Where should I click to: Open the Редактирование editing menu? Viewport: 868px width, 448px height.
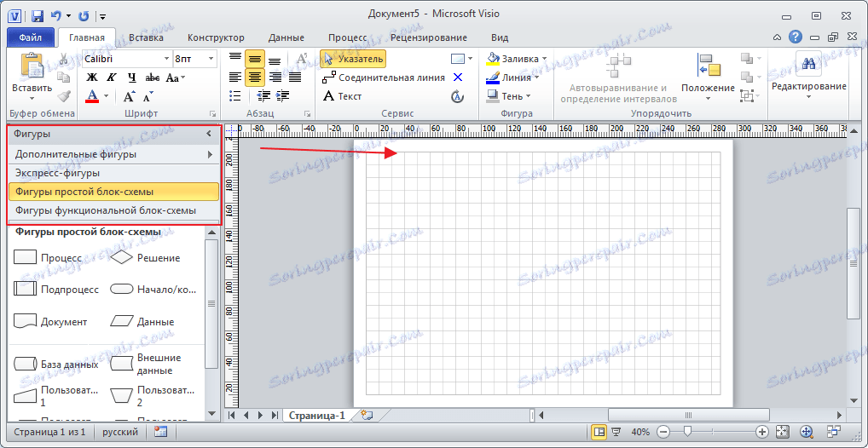click(809, 77)
